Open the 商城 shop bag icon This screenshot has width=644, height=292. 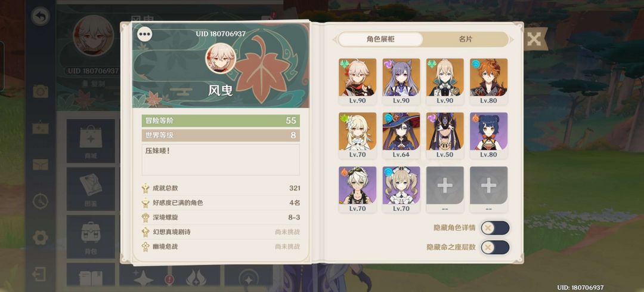pyautogui.click(x=91, y=141)
